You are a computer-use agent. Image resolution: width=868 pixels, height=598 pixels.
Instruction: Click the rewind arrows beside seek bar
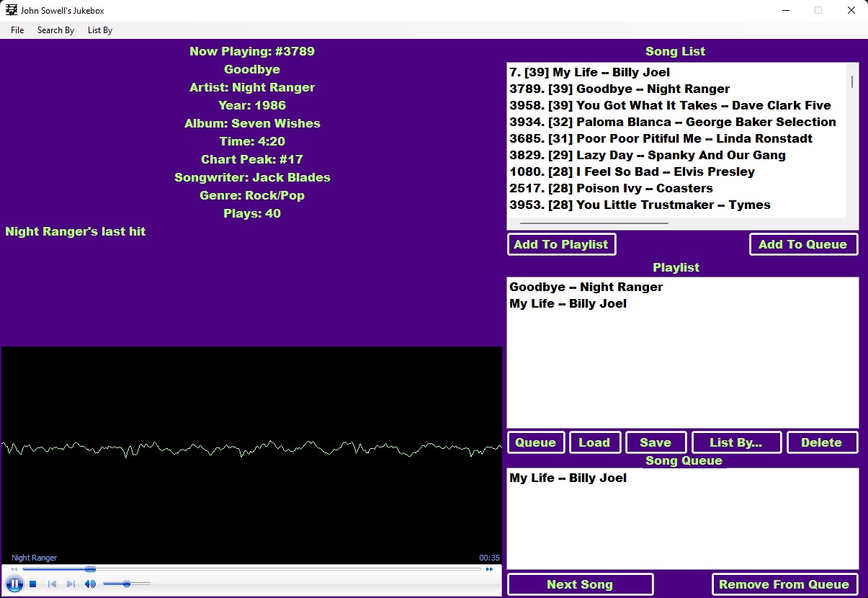[14, 569]
